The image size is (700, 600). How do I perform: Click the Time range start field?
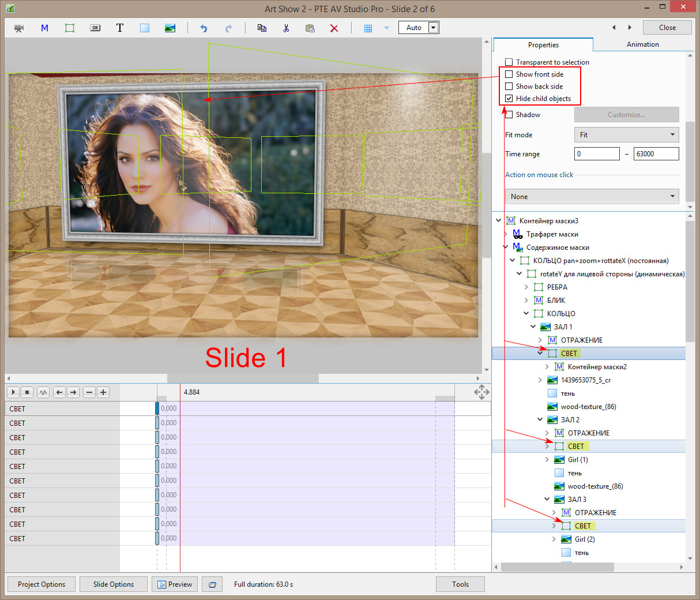tap(596, 154)
